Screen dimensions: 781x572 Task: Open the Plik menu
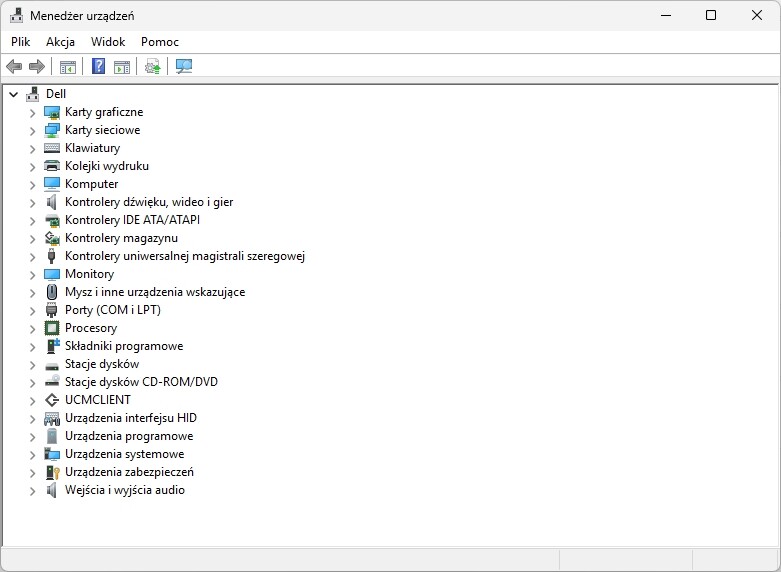21,42
